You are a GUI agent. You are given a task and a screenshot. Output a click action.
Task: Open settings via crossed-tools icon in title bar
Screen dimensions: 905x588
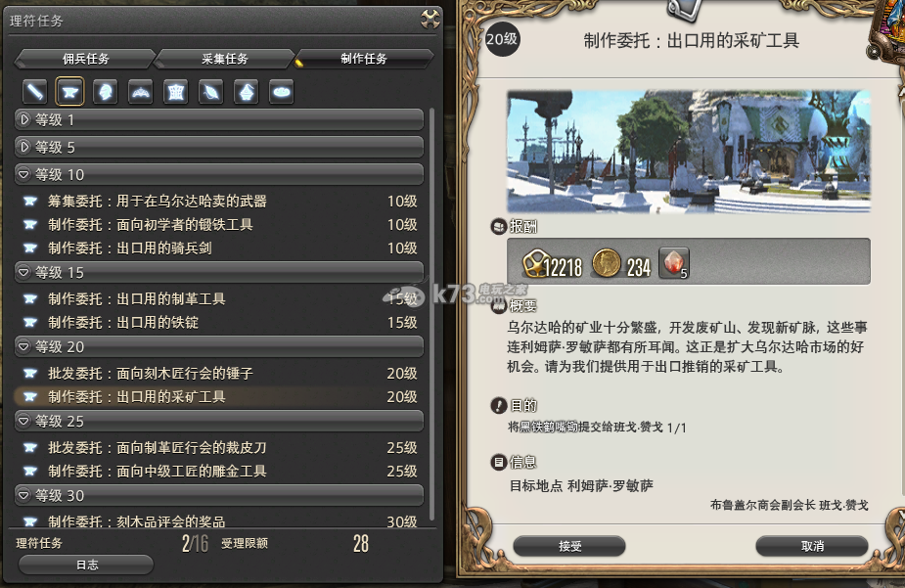coord(430,20)
